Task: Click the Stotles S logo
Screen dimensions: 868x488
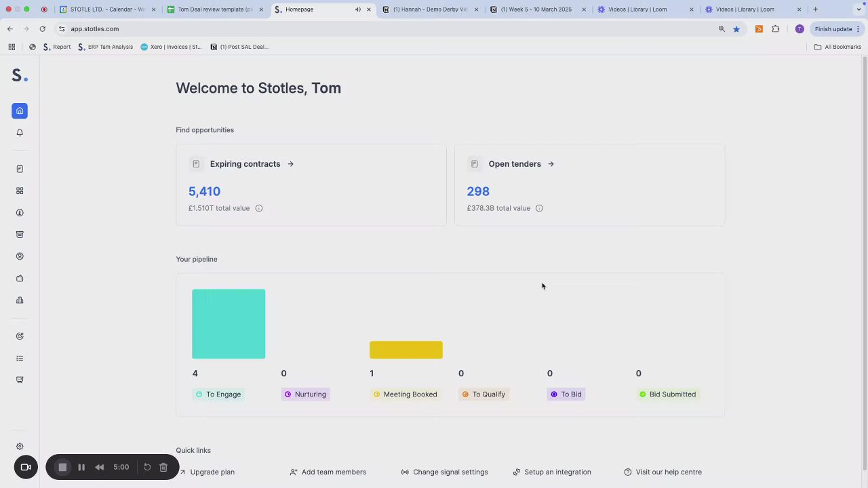Action: pos(20,75)
